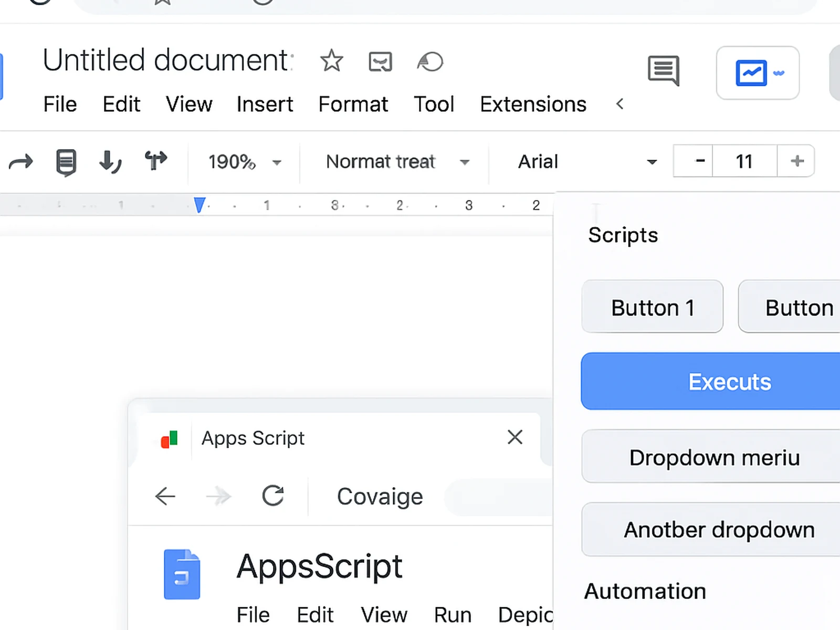Click the Redo arrow in toolbar
840x630 pixels.
[20, 162]
